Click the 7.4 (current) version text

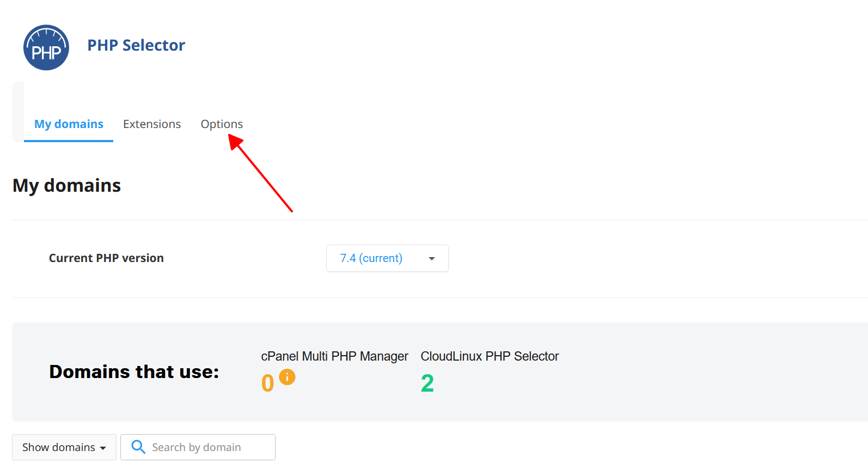click(x=371, y=258)
